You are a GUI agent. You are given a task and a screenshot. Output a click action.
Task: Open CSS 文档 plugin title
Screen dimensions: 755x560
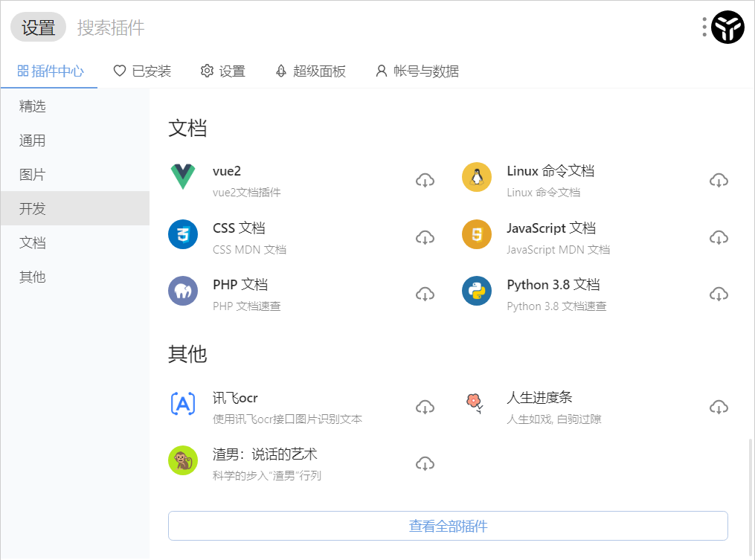[239, 228]
